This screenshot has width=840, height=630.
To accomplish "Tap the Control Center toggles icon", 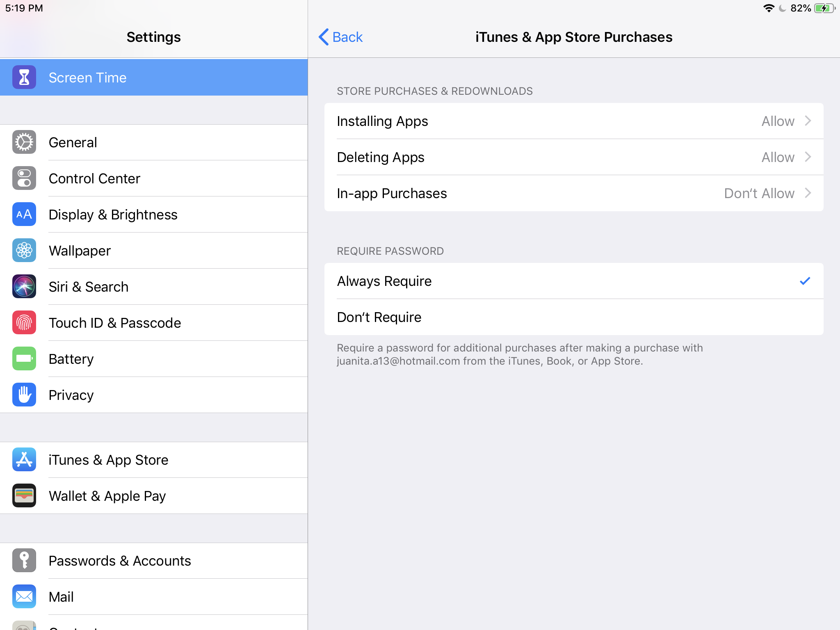I will pyautogui.click(x=24, y=178).
